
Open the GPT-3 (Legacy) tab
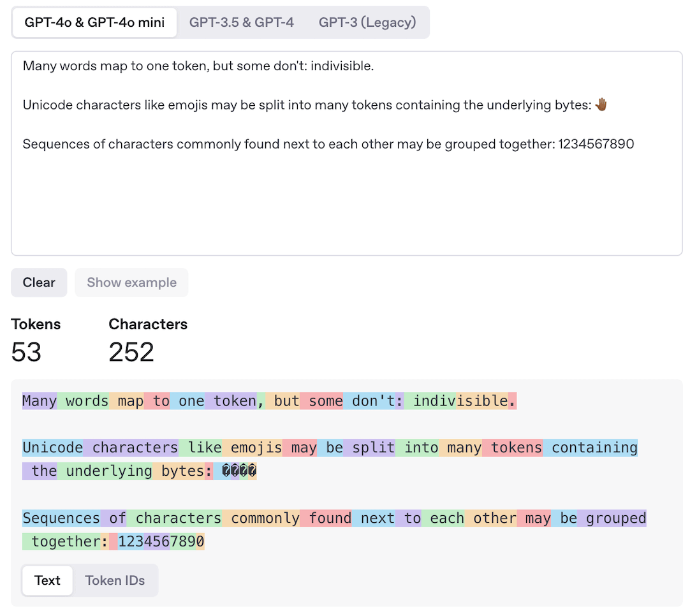(x=367, y=23)
